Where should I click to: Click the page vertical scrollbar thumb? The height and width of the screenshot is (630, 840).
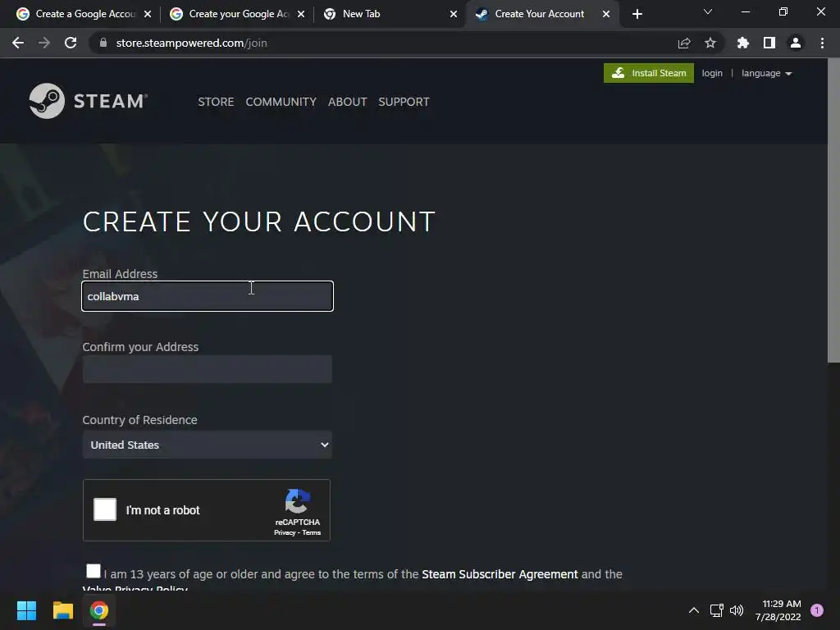(x=833, y=212)
